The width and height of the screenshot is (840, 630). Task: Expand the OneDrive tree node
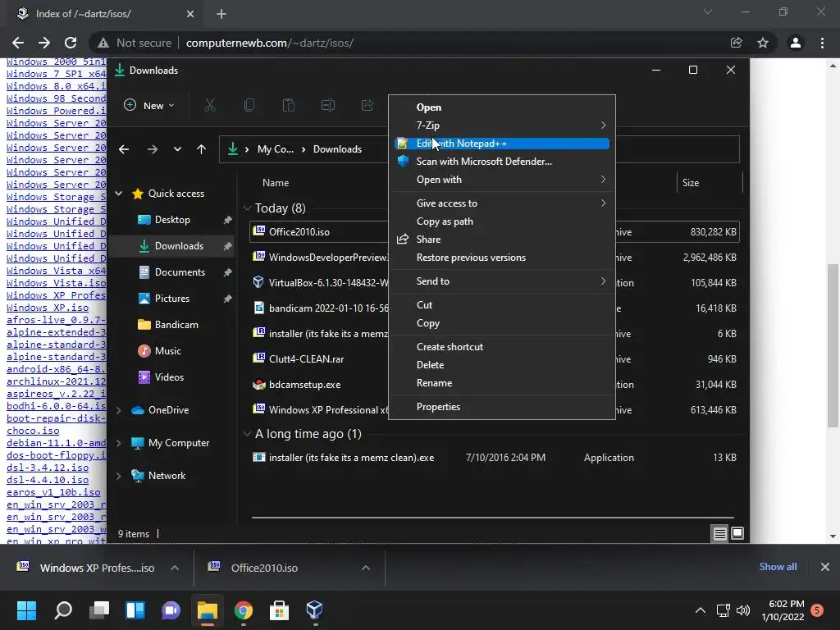[119, 410]
